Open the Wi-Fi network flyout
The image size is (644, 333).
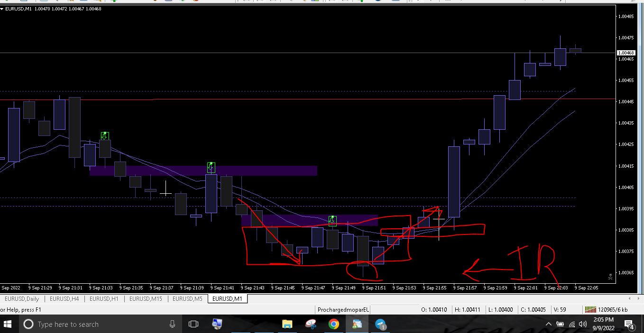click(572, 324)
